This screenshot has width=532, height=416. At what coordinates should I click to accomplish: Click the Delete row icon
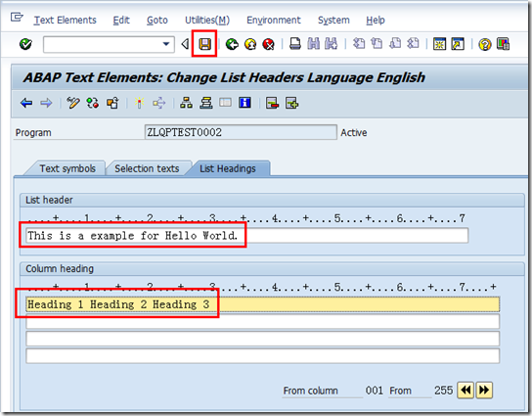click(x=272, y=103)
